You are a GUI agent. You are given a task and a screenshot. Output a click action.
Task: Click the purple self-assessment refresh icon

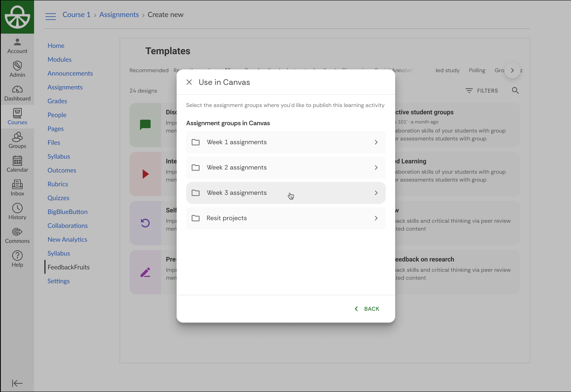pos(145,223)
